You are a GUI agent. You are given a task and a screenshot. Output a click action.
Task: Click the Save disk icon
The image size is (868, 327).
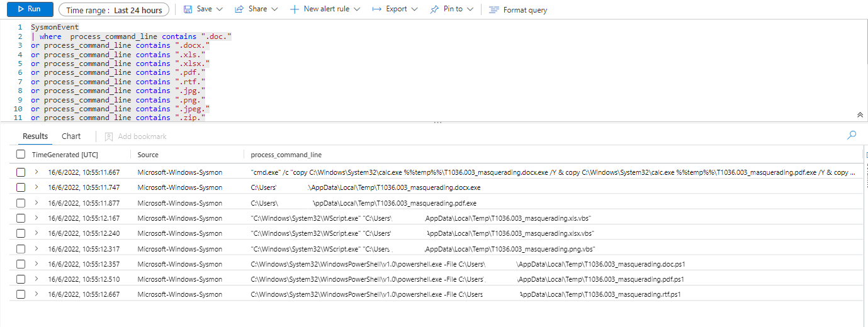(x=188, y=9)
